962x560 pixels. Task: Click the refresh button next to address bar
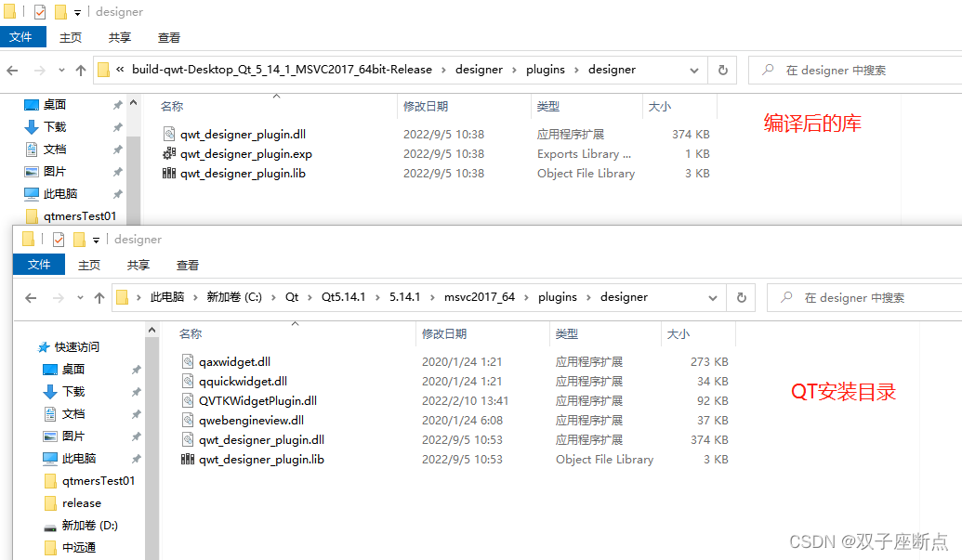pos(722,70)
